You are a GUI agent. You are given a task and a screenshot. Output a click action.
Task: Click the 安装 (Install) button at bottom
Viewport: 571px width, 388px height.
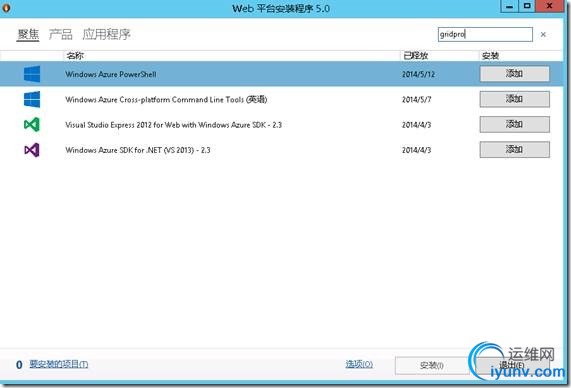[432, 365]
